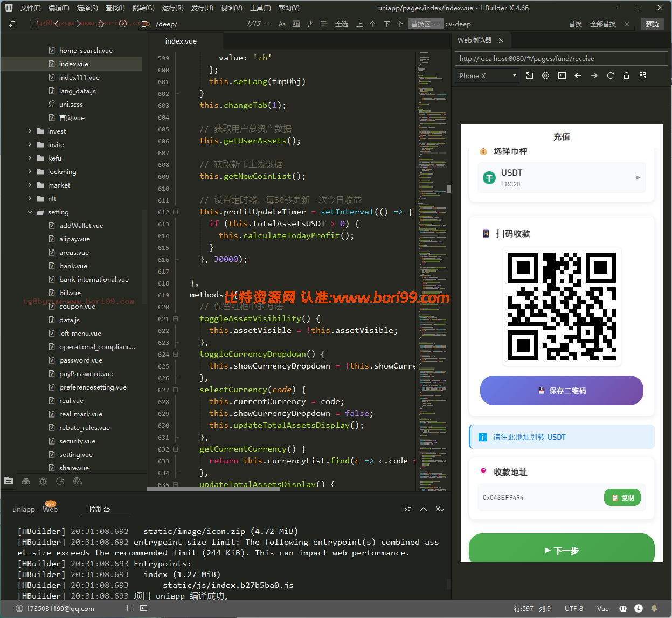The image size is (672, 618).
Task: Refresh the built-in web browser
Action: point(610,75)
